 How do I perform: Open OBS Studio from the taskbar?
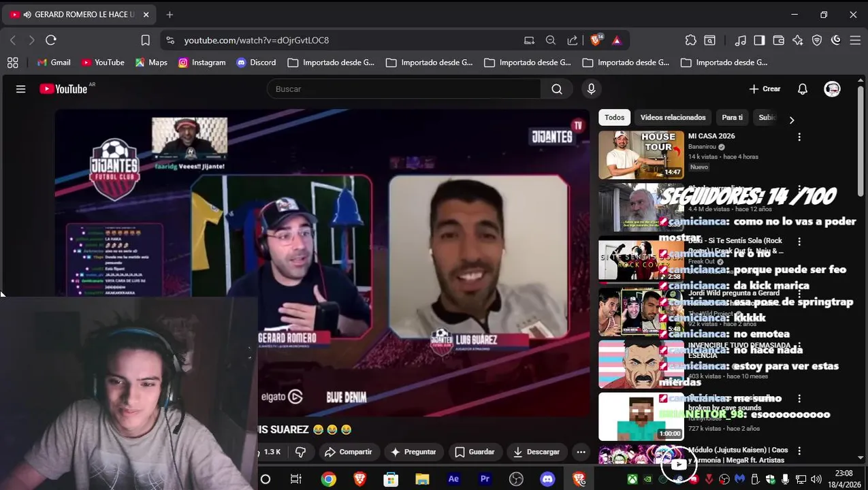click(516, 479)
